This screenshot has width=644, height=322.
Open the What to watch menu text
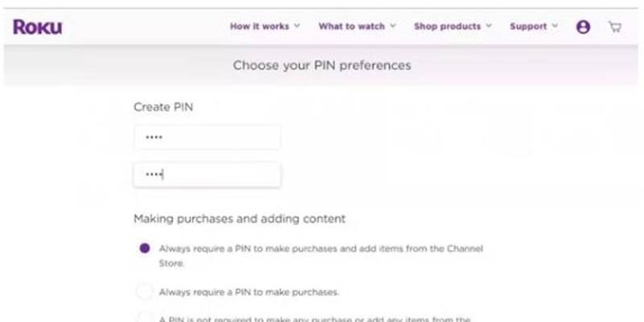[x=352, y=27]
